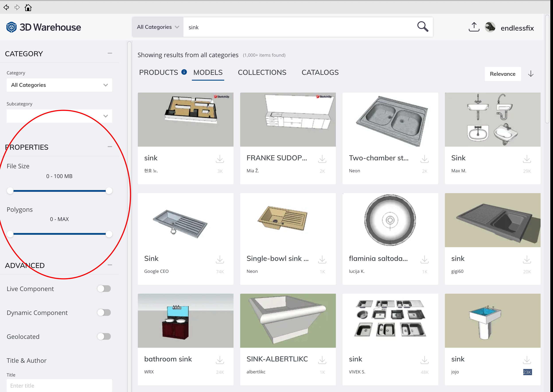
Task: Toggle the Geolocated switch
Action: [x=104, y=336]
